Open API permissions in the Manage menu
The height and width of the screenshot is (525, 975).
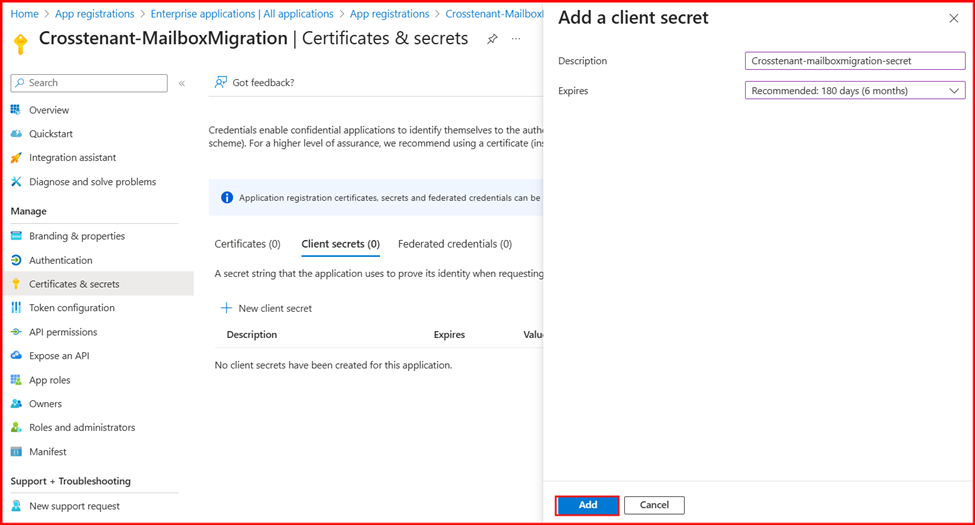point(63,332)
